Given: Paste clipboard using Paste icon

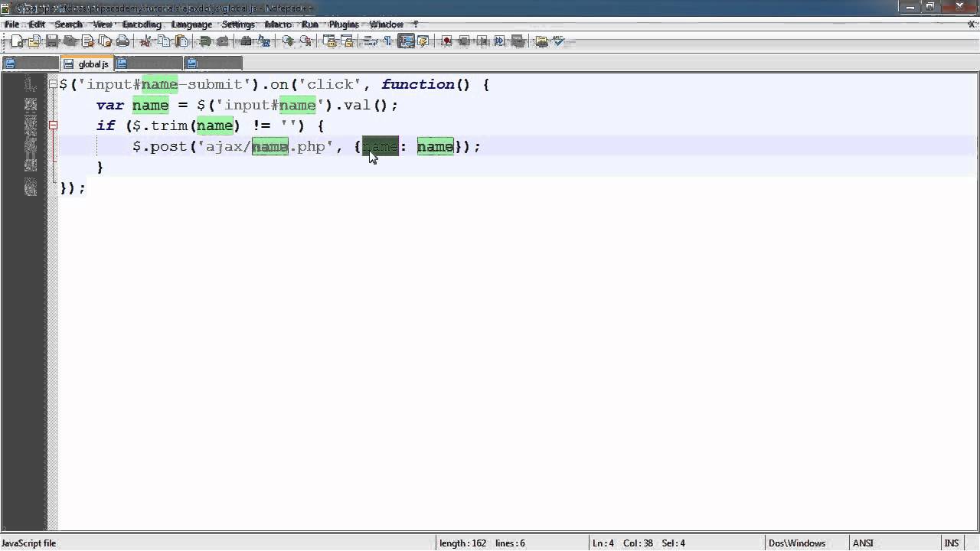Looking at the screenshot, I should [181, 41].
